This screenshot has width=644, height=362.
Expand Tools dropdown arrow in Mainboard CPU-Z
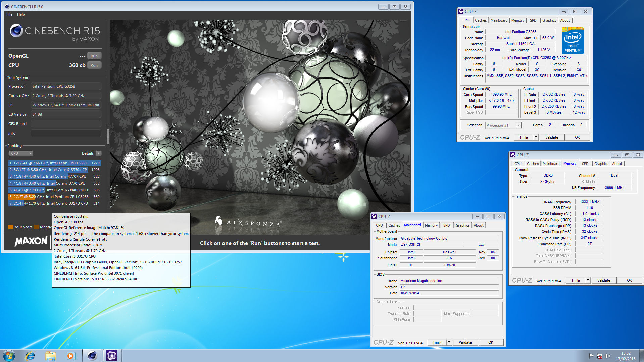point(449,342)
